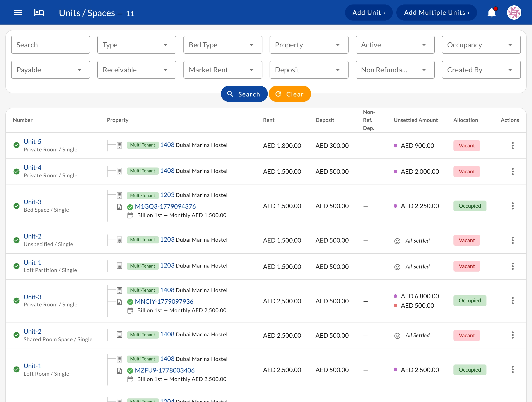This screenshot has height=402, width=532.
Task: Click the bed units icon in header
Action: (x=39, y=13)
